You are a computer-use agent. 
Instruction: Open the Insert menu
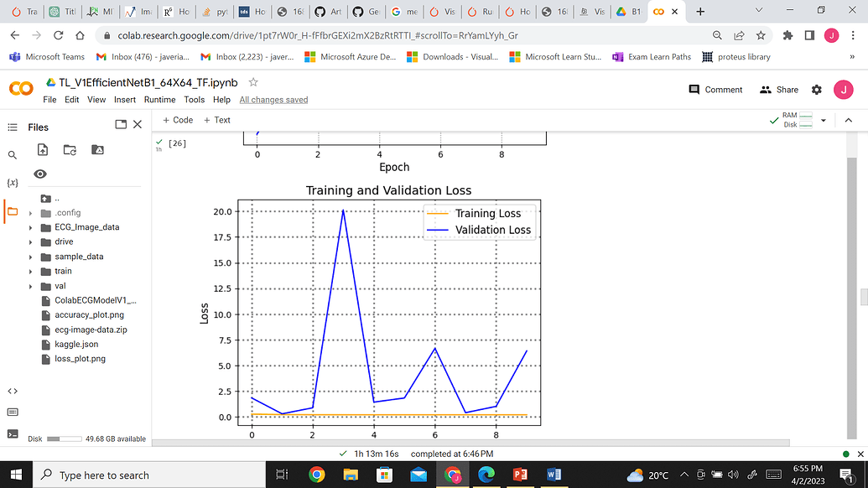(125, 100)
